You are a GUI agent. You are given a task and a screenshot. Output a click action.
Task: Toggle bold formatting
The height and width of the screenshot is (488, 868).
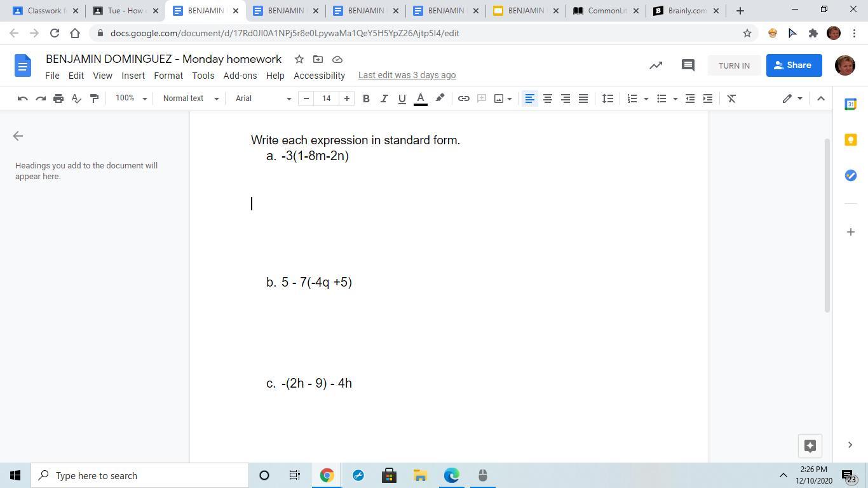point(366,98)
